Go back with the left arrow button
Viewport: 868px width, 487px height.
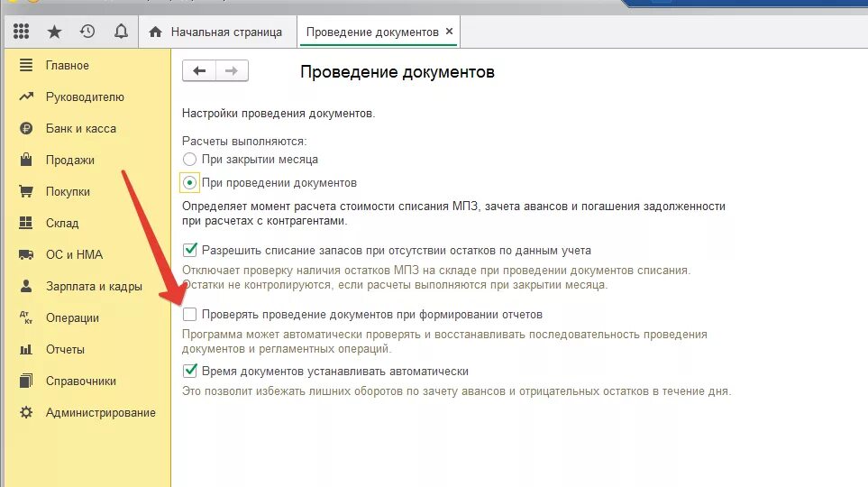(199, 71)
